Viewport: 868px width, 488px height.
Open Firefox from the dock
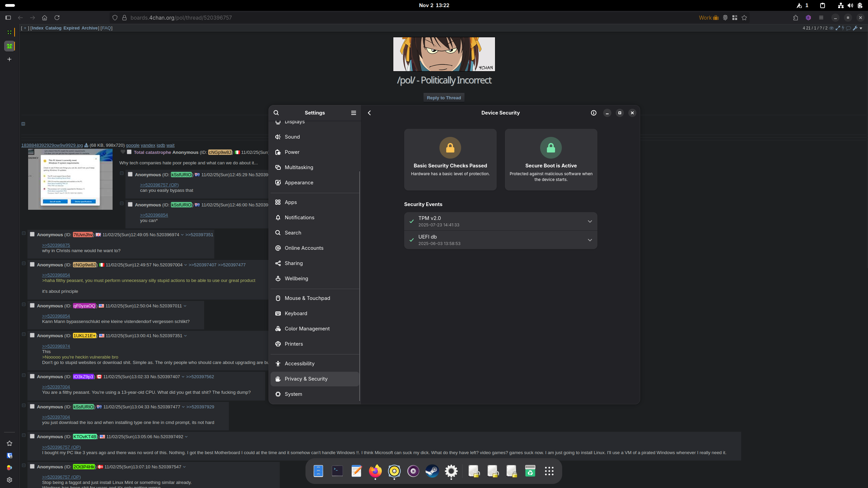point(375,471)
